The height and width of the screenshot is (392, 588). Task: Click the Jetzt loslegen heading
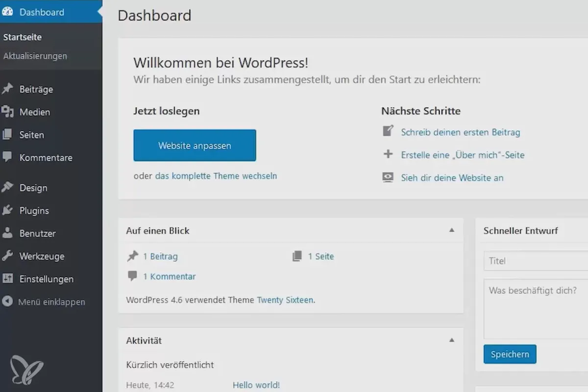(167, 111)
